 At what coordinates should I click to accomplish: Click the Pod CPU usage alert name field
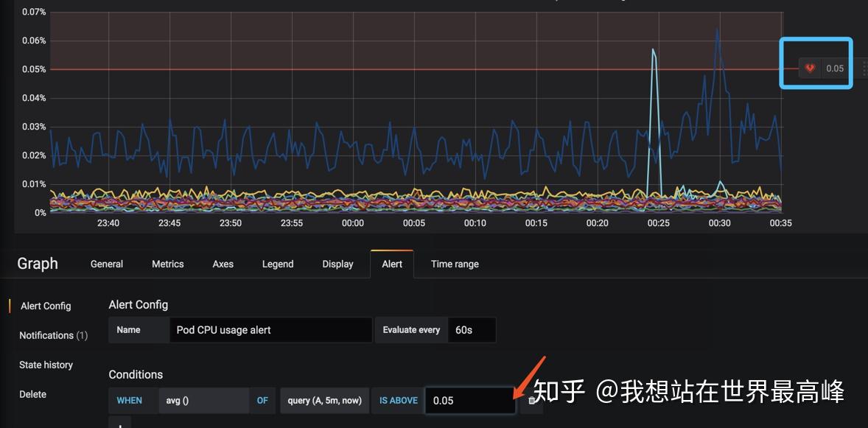270,329
